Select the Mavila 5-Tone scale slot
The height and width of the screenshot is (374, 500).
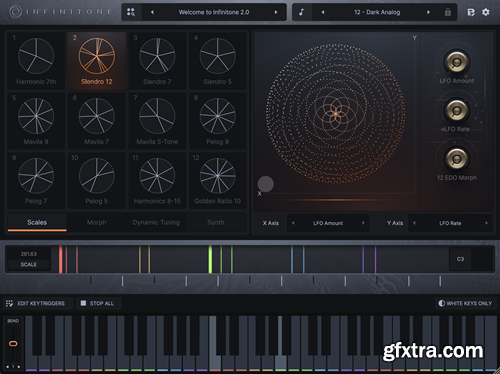pos(157,121)
